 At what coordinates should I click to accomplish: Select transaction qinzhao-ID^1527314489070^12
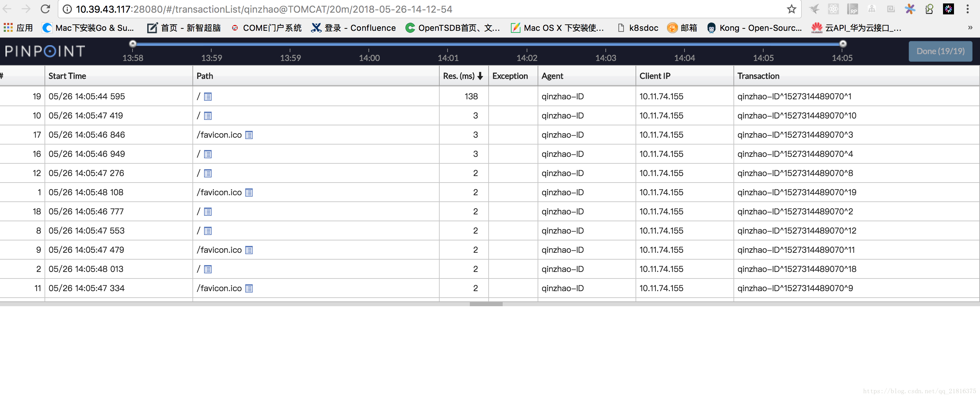(796, 231)
